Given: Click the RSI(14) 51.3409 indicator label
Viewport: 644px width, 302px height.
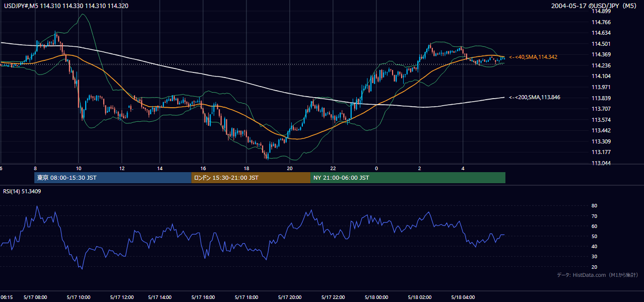Looking at the screenshot, I should 22,191.
